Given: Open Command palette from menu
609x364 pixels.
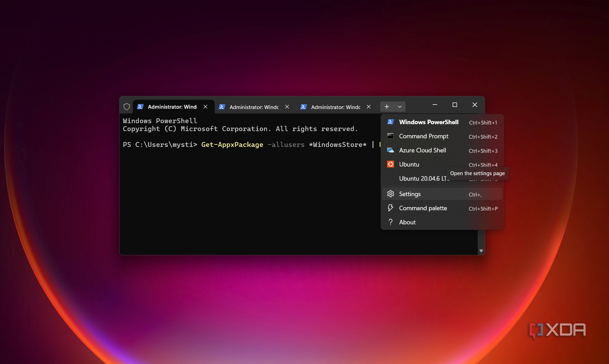Looking at the screenshot, I should pos(442,208).
